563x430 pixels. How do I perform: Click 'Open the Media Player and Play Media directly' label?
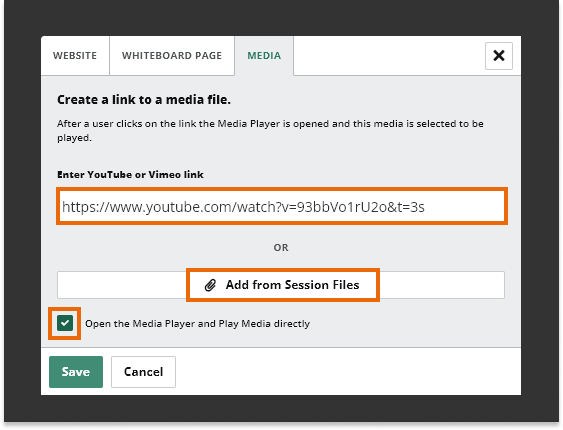pos(197,324)
